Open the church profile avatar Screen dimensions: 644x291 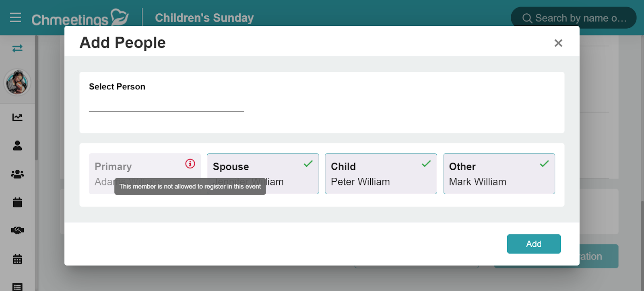tap(17, 82)
